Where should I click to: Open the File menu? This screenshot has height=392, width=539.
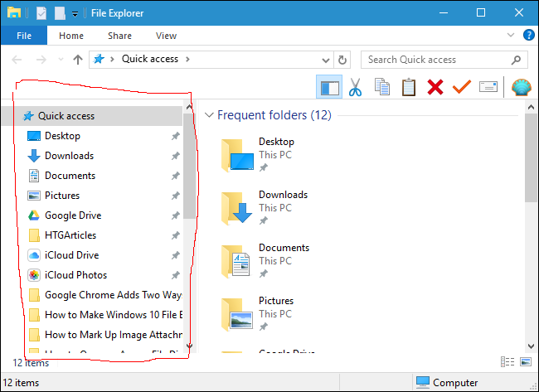point(24,36)
